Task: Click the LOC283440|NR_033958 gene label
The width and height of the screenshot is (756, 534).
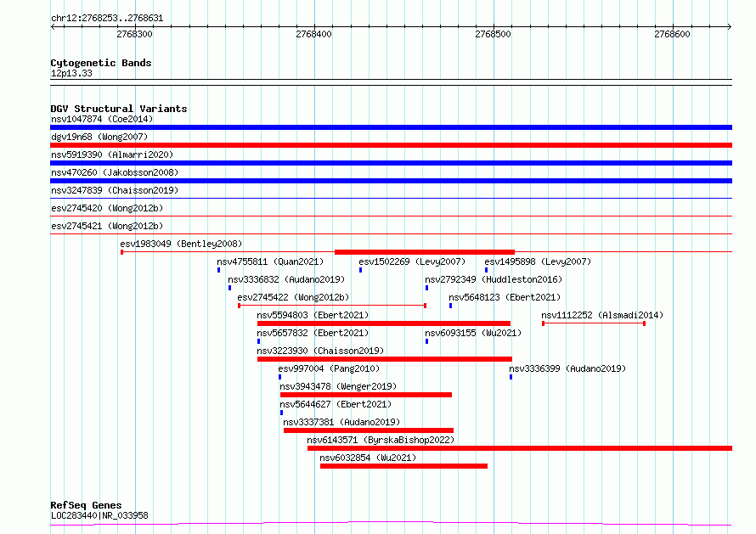Action: [x=99, y=515]
